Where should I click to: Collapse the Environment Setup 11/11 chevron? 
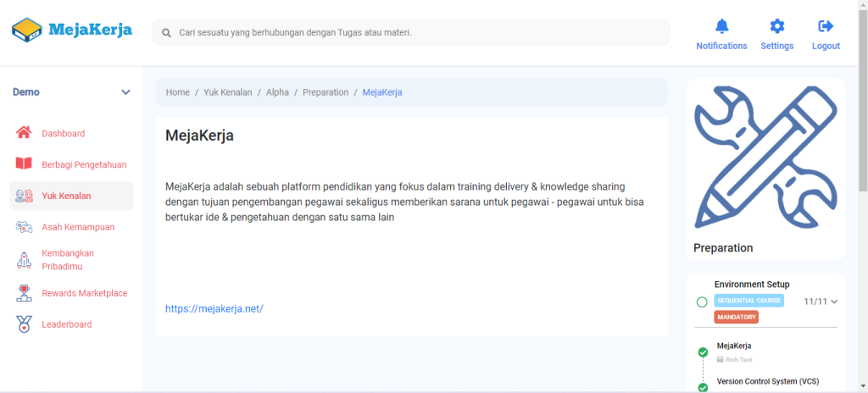(x=834, y=302)
